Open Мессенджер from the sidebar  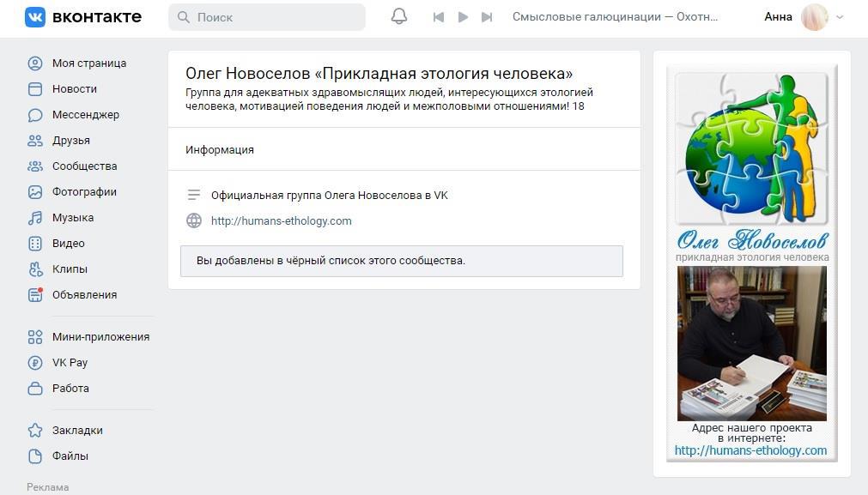click(85, 115)
